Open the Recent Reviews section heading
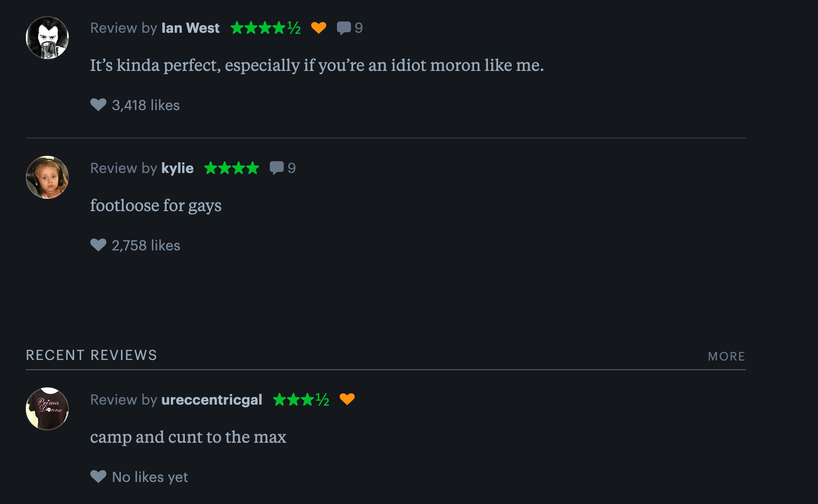818x504 pixels. coord(91,355)
